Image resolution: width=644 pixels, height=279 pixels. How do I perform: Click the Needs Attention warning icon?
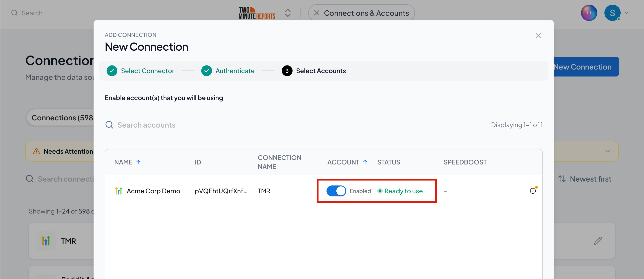pos(36,151)
